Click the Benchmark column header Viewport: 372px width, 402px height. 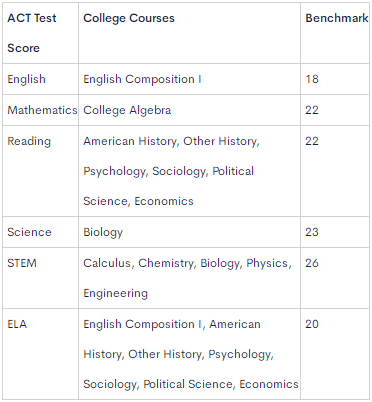click(x=337, y=18)
